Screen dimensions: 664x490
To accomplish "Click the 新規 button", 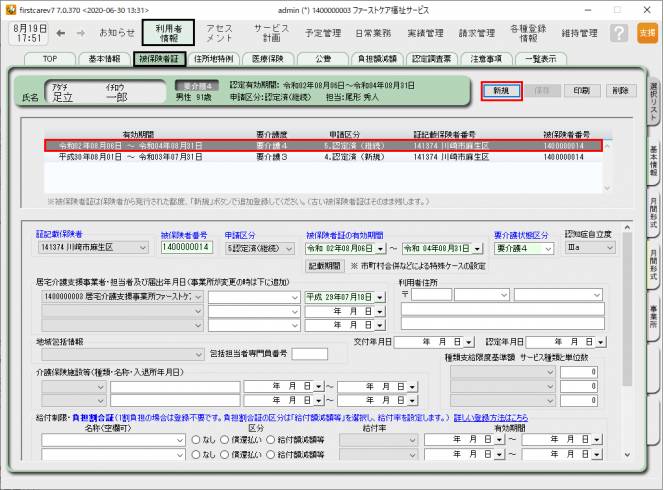I will pos(502,91).
